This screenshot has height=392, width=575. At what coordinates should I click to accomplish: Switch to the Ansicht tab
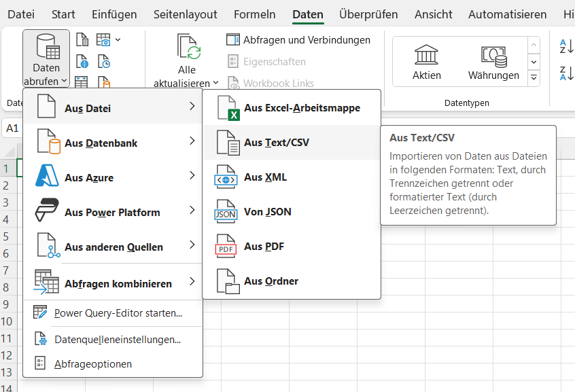pyautogui.click(x=434, y=14)
